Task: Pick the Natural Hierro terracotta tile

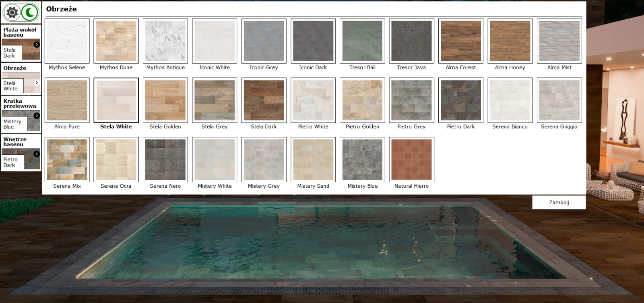Action: coord(411,160)
